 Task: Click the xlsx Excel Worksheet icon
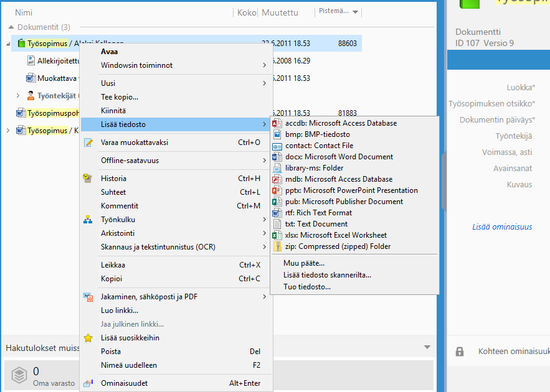coord(277,235)
